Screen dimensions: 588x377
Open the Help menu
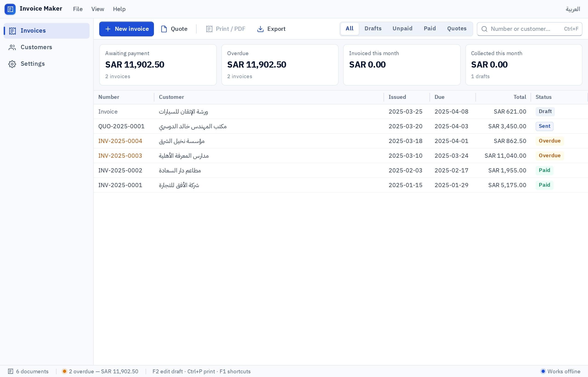[119, 9]
